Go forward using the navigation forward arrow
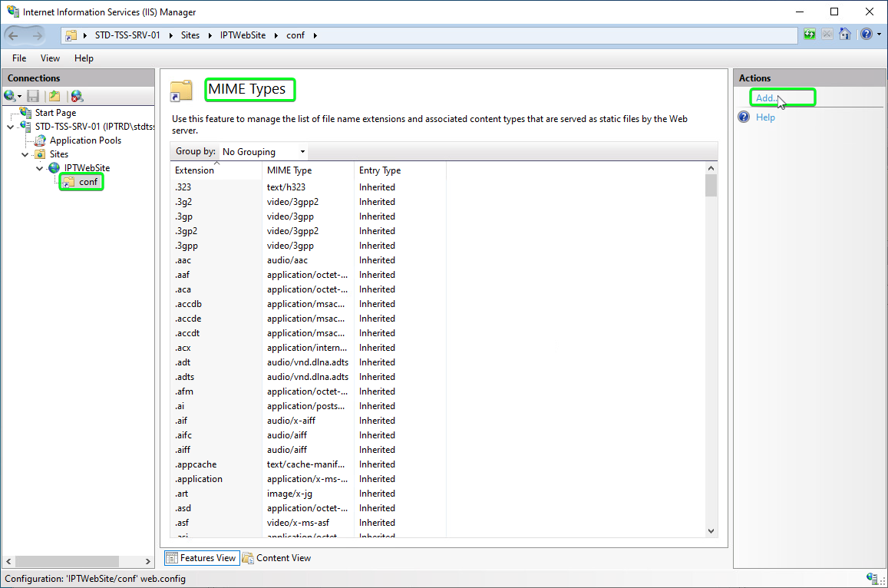This screenshot has height=588, width=888. 38,35
